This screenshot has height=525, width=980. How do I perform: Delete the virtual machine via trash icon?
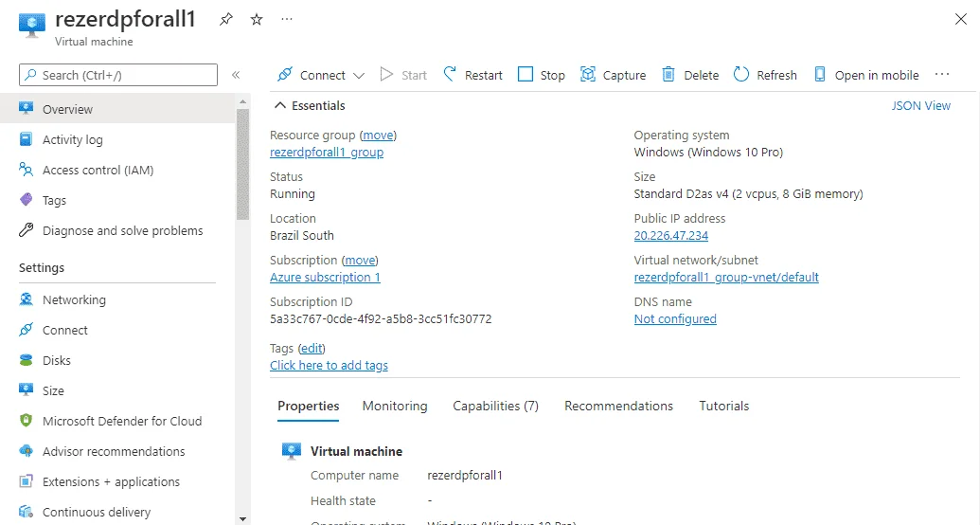coord(668,75)
